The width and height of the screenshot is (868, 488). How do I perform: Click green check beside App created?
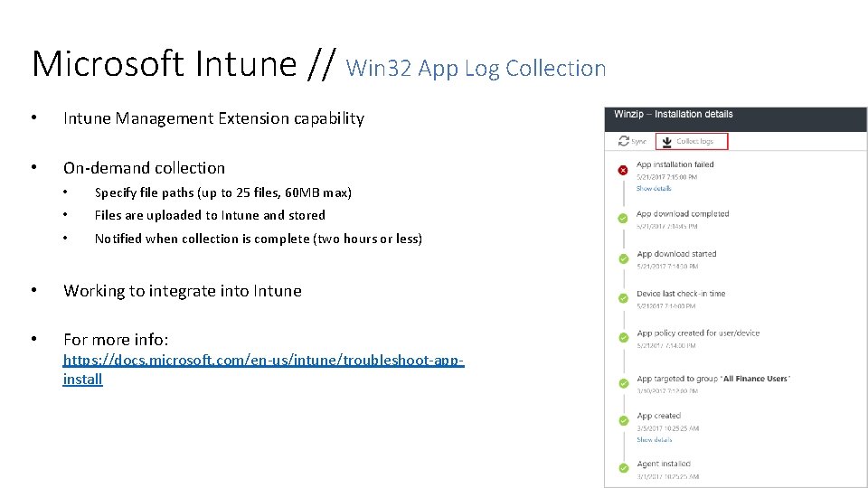623,420
